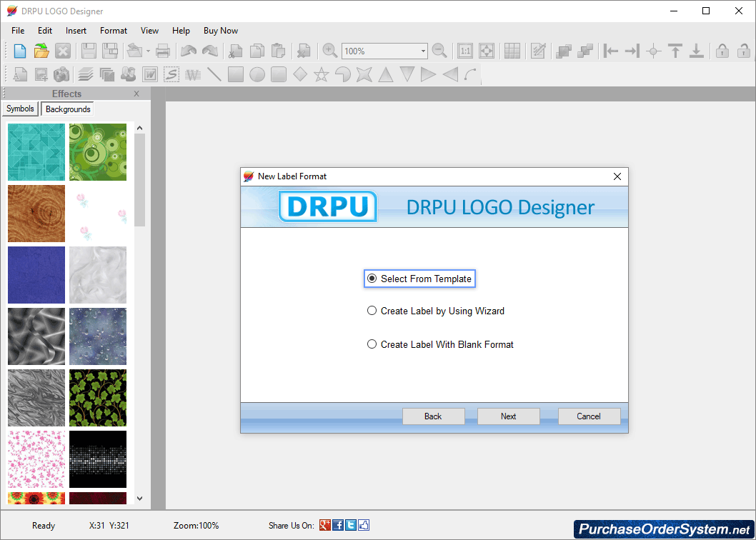Choose the green circles background thumbnail

[98, 152]
